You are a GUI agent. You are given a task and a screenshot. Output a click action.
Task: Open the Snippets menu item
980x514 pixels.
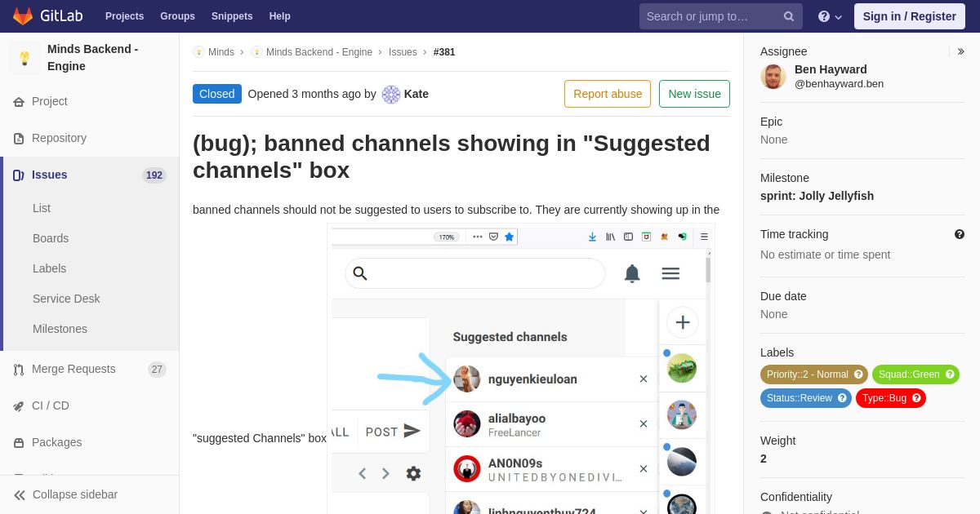pos(232,16)
